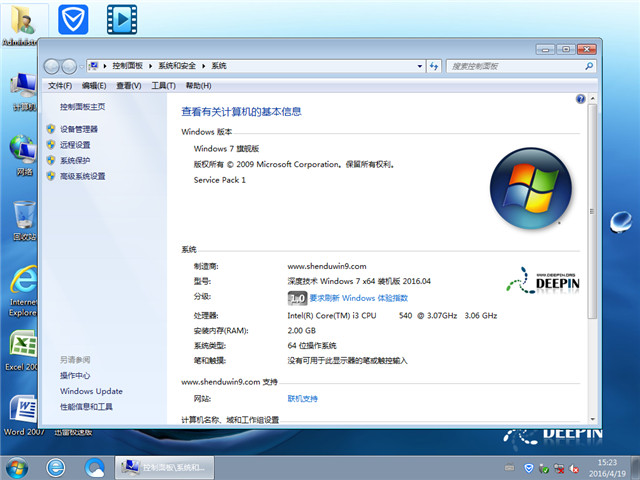Image resolution: width=640 pixels, height=480 pixels.
Task: Click the show desktop button
Action: [x=635, y=468]
